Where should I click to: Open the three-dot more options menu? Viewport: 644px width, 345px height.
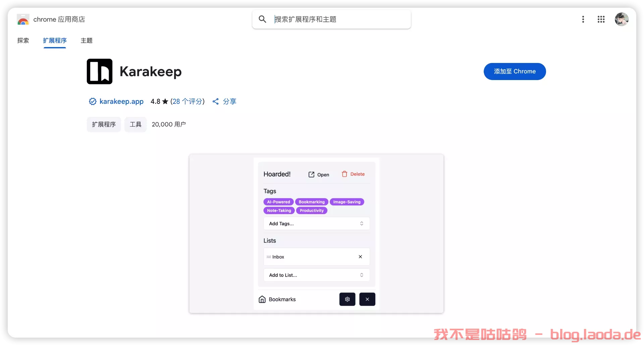[x=583, y=19]
